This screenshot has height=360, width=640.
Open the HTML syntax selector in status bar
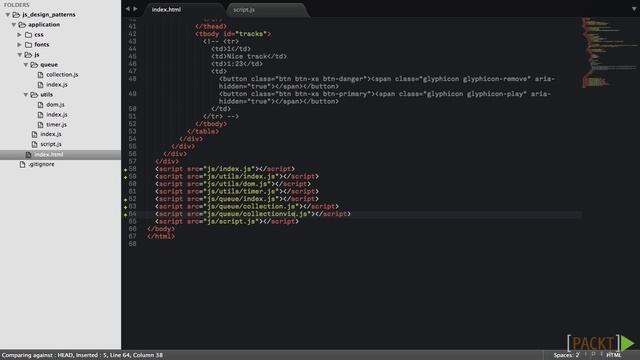(x=613, y=355)
